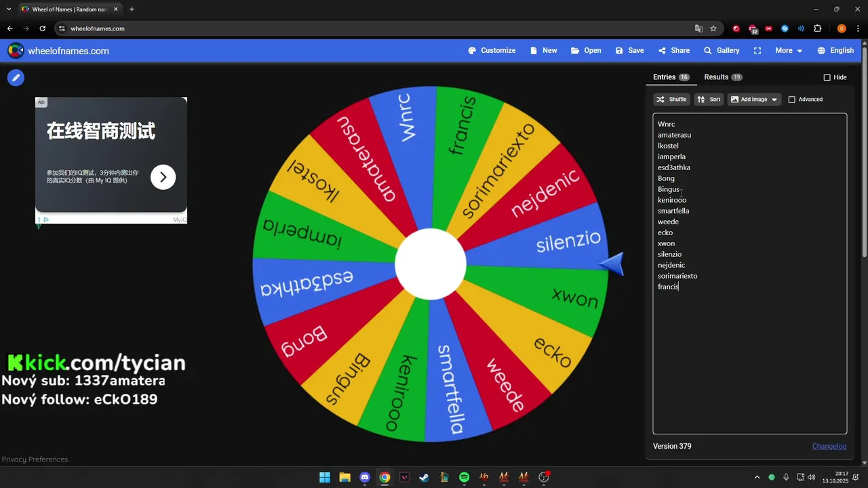
Task: Open the Customize menu
Action: pyautogui.click(x=492, y=51)
